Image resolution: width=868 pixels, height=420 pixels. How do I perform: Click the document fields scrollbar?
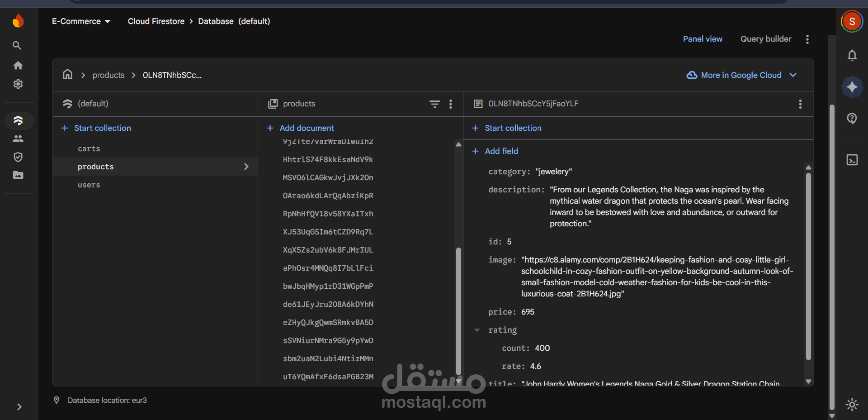pos(808,266)
